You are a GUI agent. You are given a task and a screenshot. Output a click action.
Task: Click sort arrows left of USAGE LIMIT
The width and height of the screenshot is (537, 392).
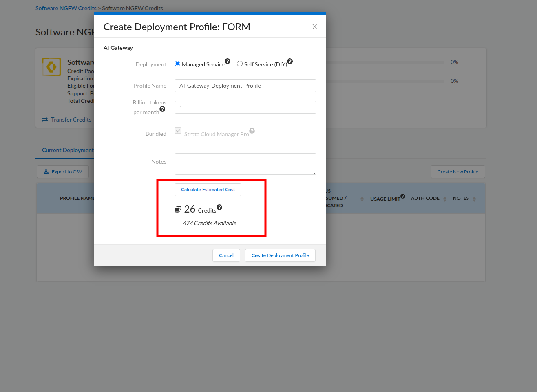tap(362, 199)
